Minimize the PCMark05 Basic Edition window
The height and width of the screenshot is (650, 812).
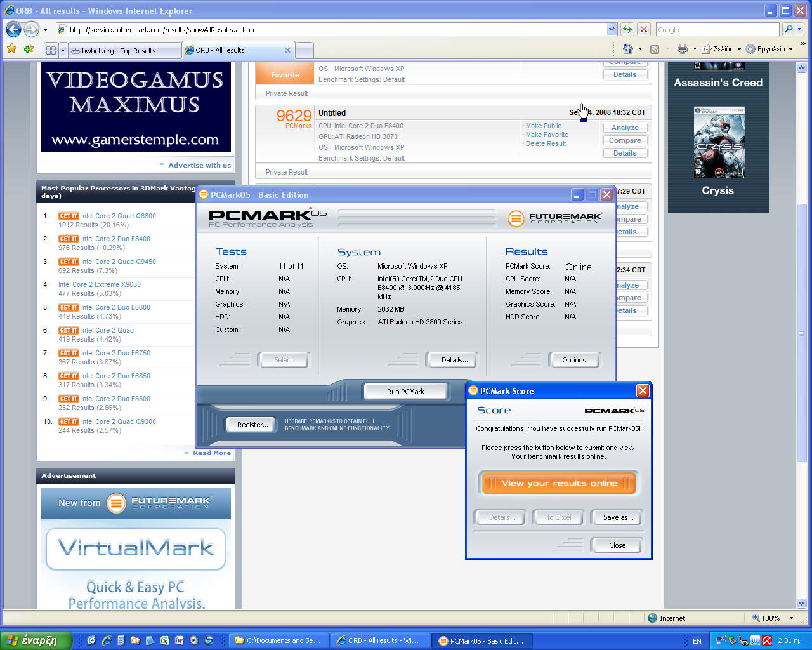[x=577, y=195]
